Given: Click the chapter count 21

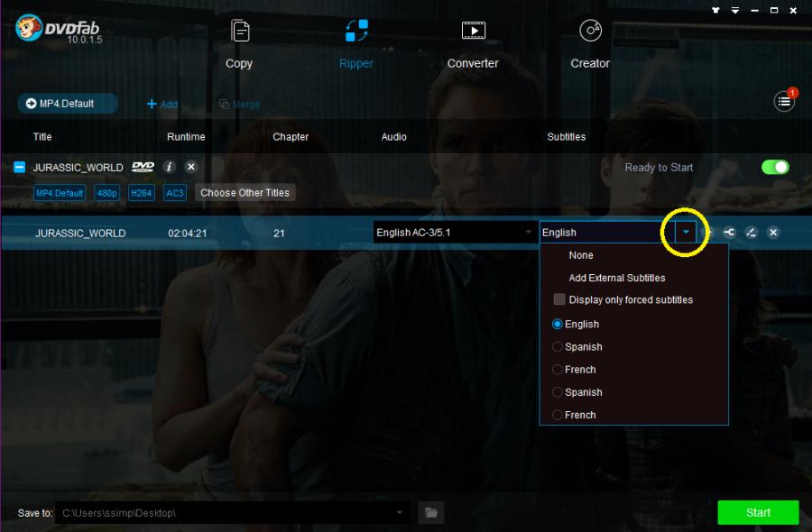Looking at the screenshot, I should (279, 234).
